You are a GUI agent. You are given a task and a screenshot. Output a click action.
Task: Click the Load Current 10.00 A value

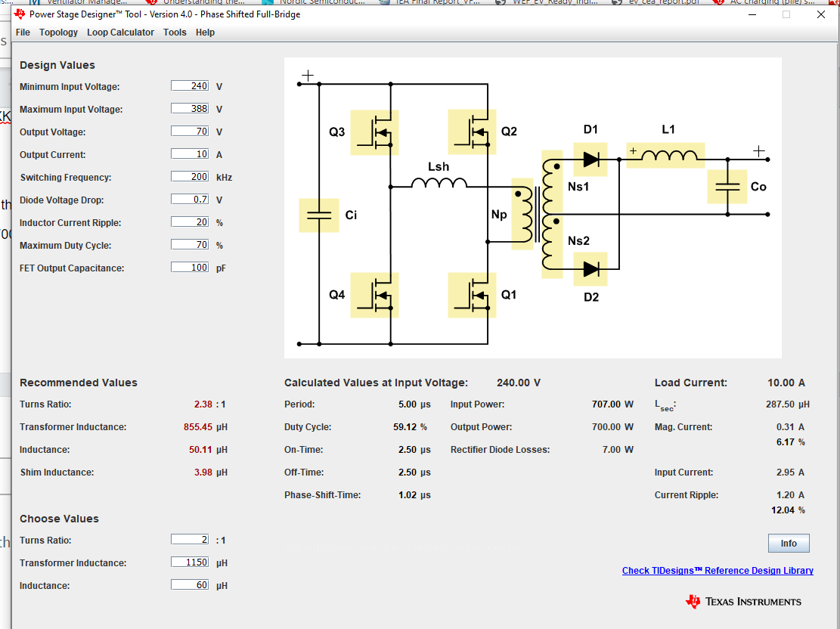point(786,383)
